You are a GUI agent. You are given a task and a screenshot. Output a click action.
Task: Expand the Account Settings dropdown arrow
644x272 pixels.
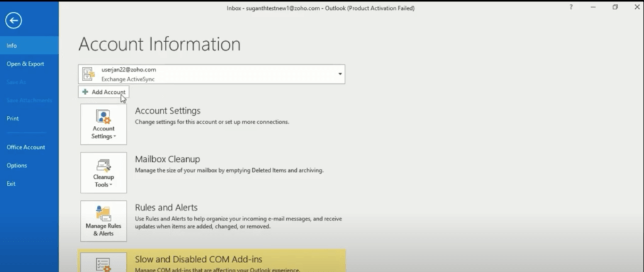114,137
